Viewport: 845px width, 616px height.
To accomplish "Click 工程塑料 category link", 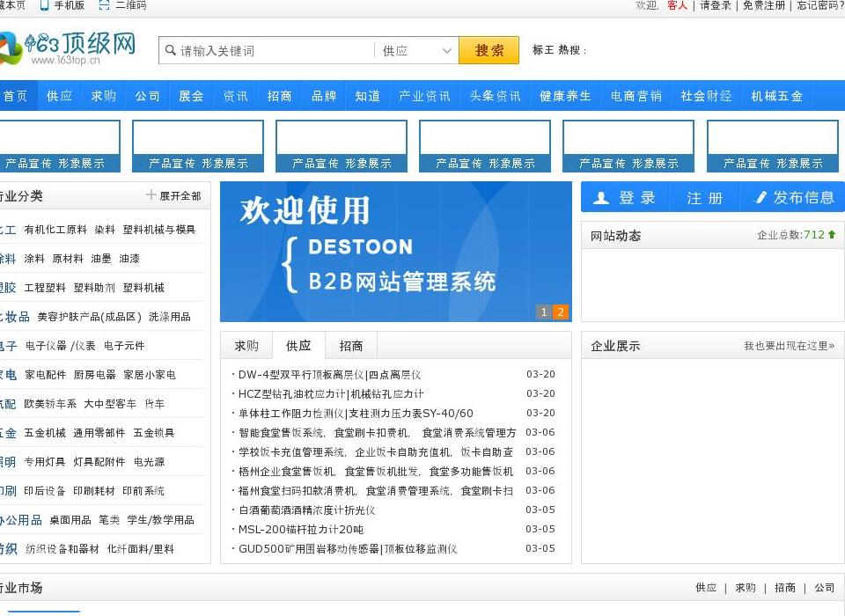I will (45, 288).
